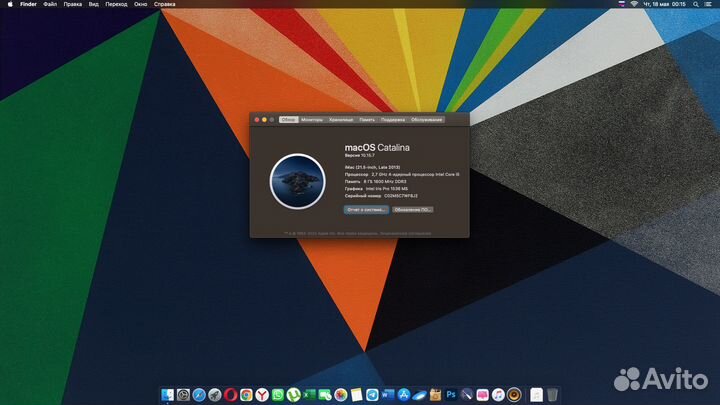Open the Trash in the Dock
720x405 pixels.
[x=552, y=394]
